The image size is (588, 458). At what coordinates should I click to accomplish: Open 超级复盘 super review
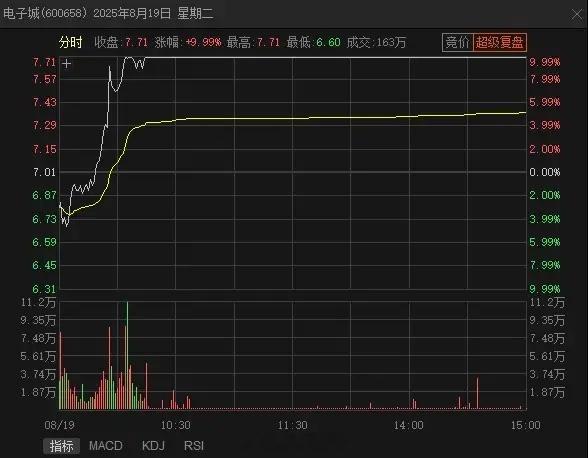pos(500,42)
